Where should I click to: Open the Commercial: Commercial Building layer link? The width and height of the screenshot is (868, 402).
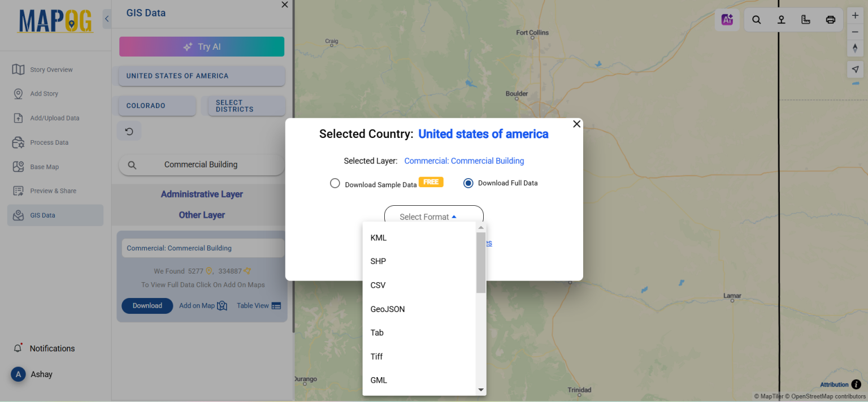click(463, 161)
